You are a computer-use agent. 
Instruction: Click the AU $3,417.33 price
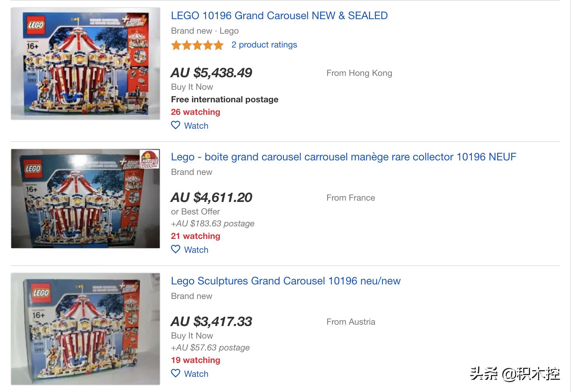[211, 322]
